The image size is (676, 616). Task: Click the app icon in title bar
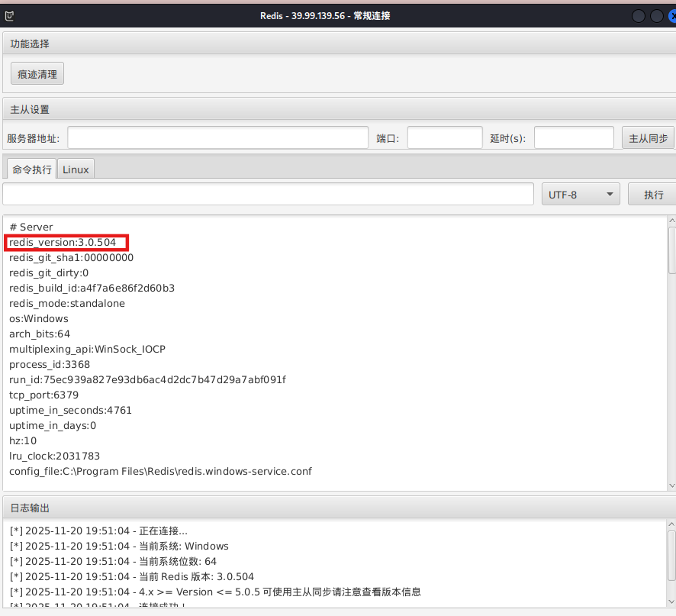pyautogui.click(x=9, y=16)
